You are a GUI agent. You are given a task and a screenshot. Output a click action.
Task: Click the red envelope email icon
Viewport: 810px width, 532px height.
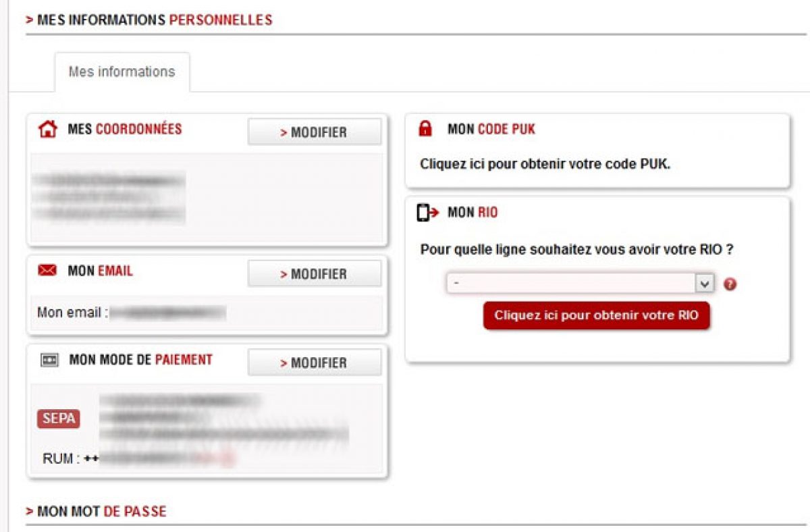47,271
